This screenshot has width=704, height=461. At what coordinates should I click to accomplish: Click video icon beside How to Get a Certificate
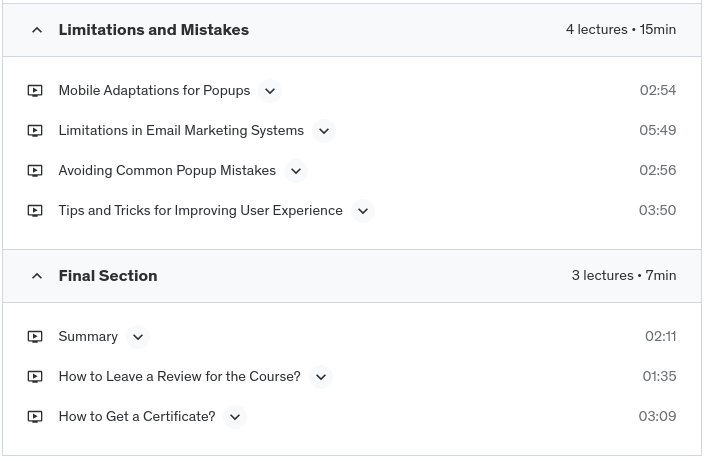[35, 417]
